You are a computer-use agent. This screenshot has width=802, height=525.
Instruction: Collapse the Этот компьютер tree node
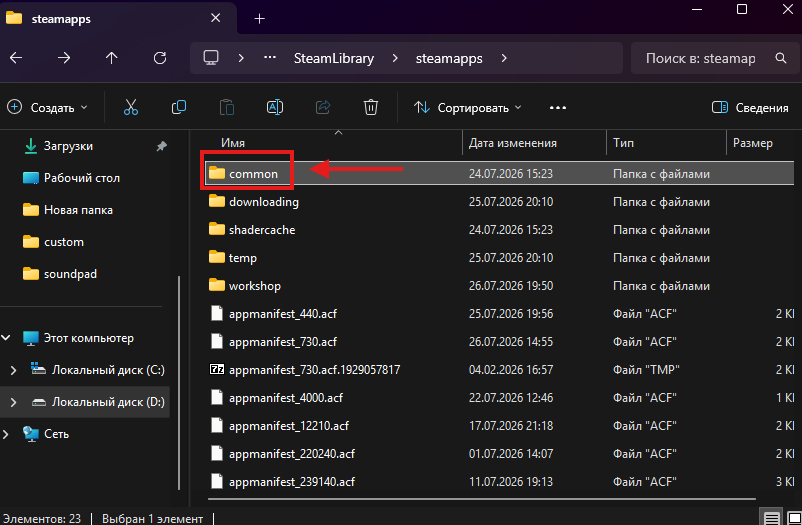[x=6, y=338]
